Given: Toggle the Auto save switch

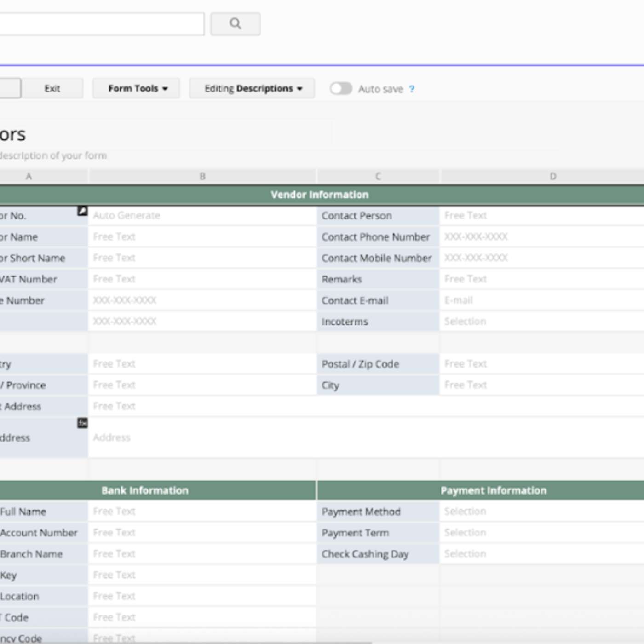Looking at the screenshot, I should (x=341, y=88).
